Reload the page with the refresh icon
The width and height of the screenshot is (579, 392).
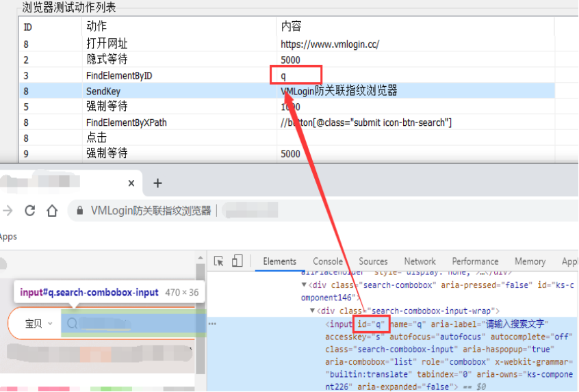[30, 211]
